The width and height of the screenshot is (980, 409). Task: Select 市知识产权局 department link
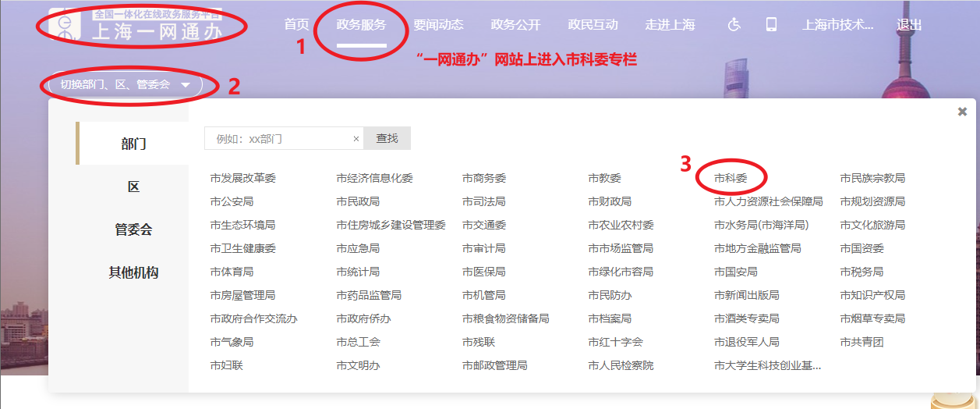872,295
